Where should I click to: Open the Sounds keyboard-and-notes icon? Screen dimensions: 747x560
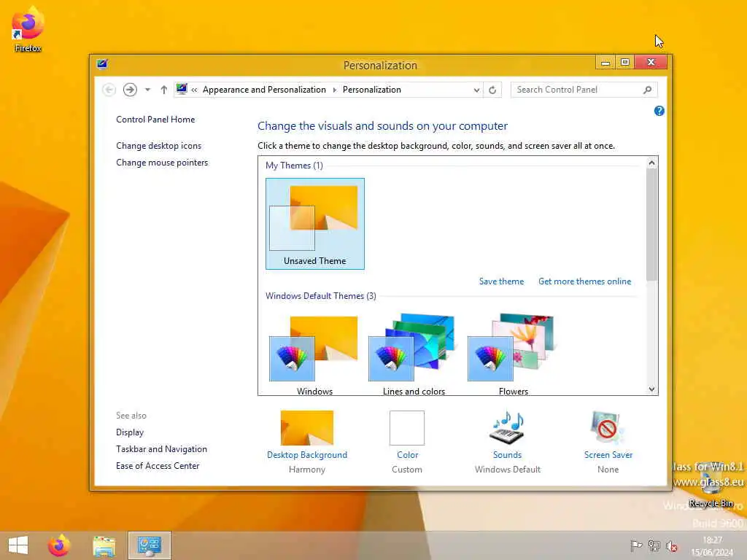[x=508, y=427]
